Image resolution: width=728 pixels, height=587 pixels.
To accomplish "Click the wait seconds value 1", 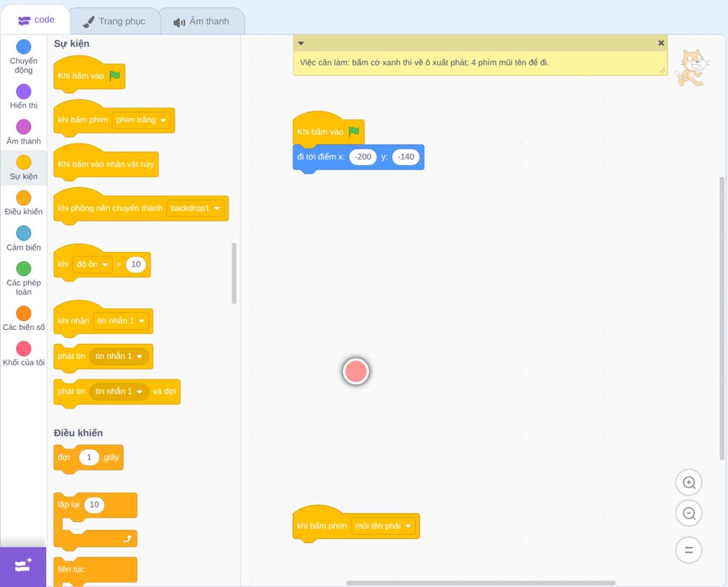I will pyautogui.click(x=89, y=457).
